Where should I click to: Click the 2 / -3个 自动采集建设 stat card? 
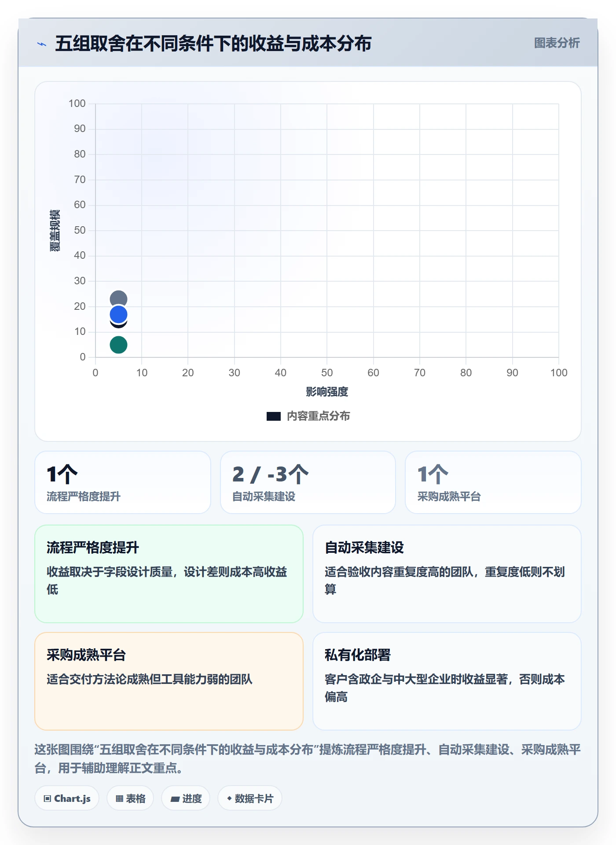click(308, 482)
